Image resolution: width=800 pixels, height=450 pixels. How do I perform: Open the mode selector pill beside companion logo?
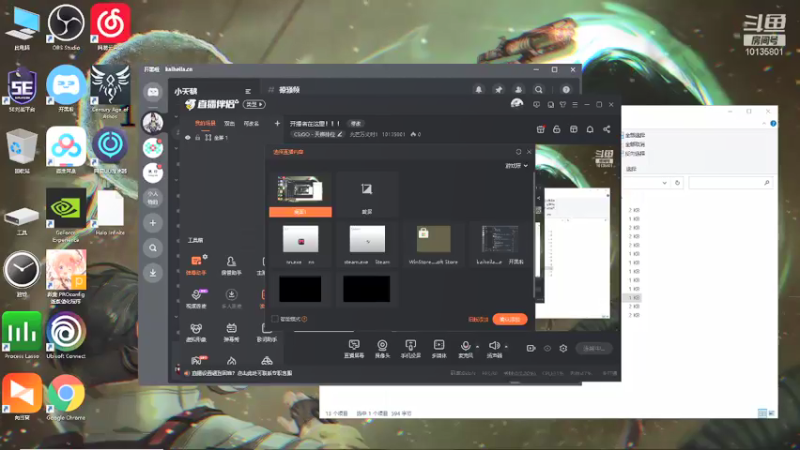click(254, 104)
